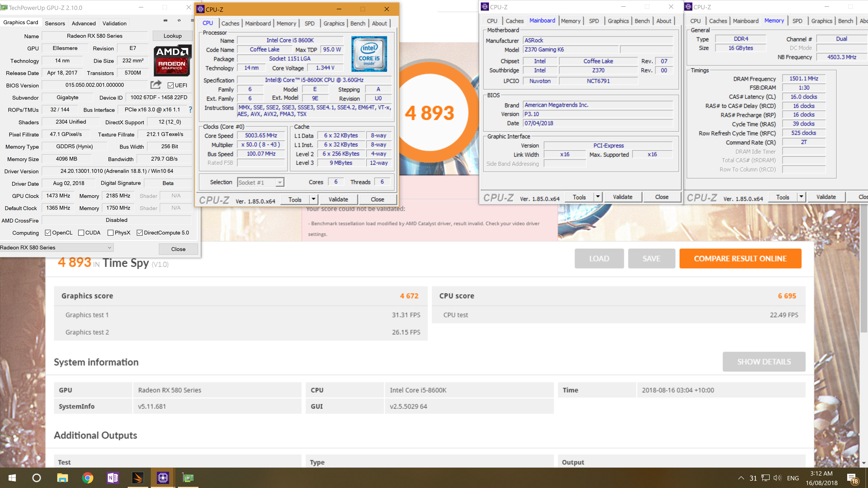Switch to Advanced tab in GPU-Z
Image resolution: width=868 pixels, height=488 pixels.
coord(84,23)
